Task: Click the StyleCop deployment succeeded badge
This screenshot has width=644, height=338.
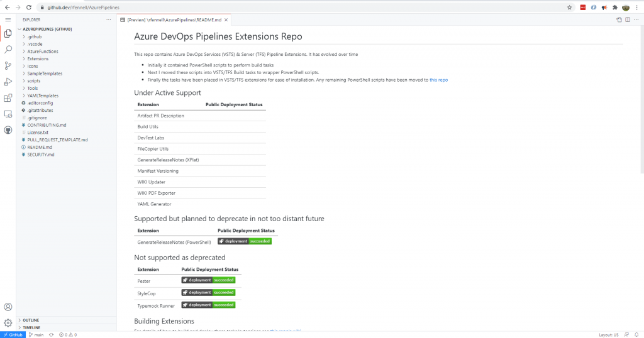Action: tap(208, 293)
